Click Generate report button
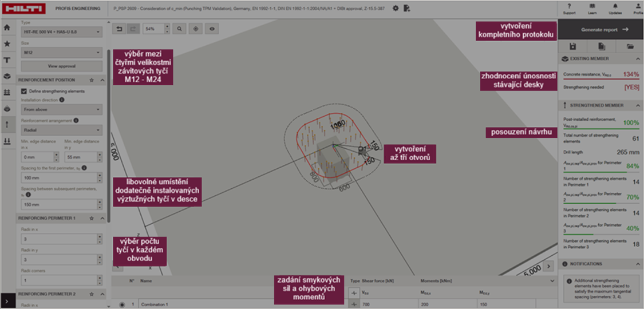This screenshot has height=309, width=644. (x=601, y=30)
